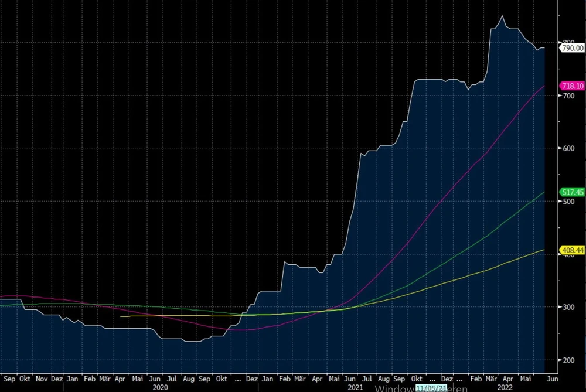
Task: Click the right endpoint of the green average line
Action: (544, 192)
